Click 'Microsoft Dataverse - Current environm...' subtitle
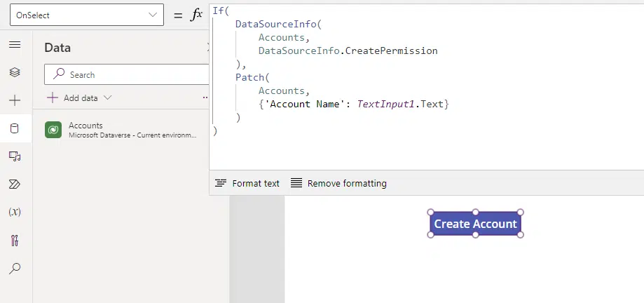Screen dimensions: 644x303 132,135
